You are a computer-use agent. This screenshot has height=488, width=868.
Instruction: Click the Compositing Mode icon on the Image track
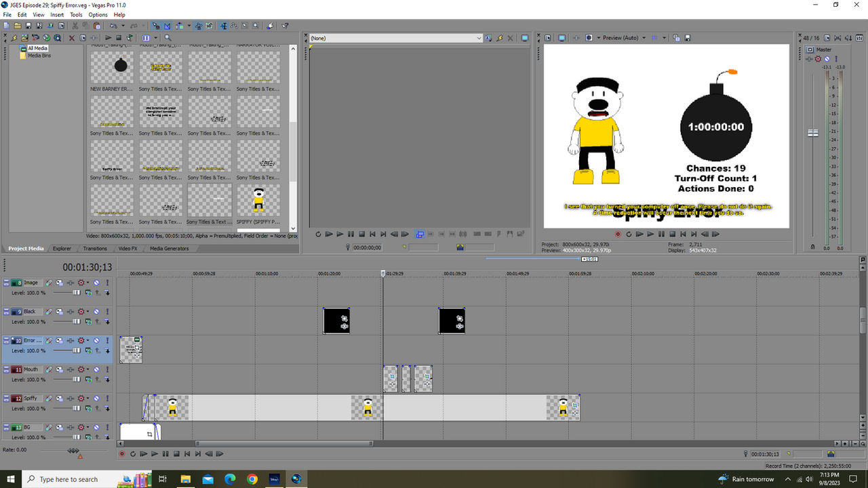pyautogui.click(x=59, y=283)
